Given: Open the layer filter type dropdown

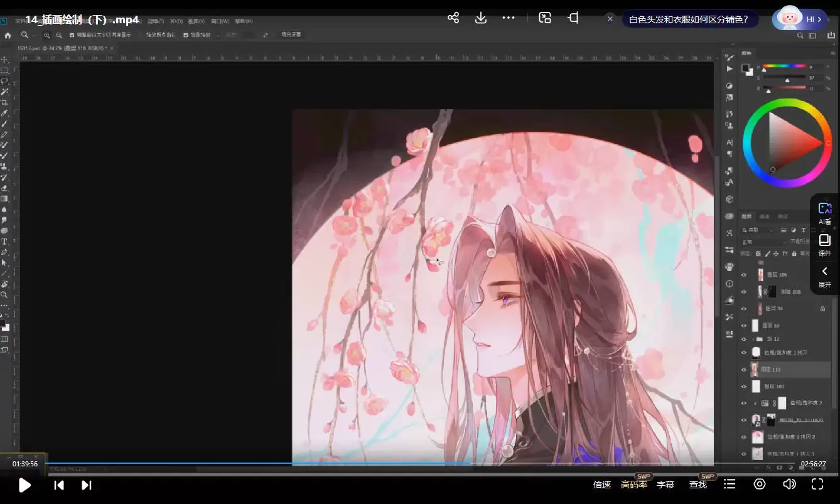Looking at the screenshot, I should (758, 230).
